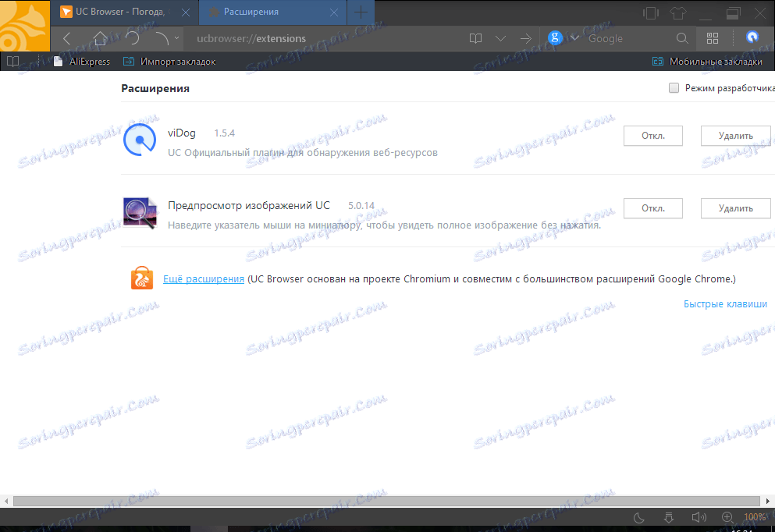Click the mobile sync icon in title bar
The height and width of the screenshot is (532, 775).
650,12
